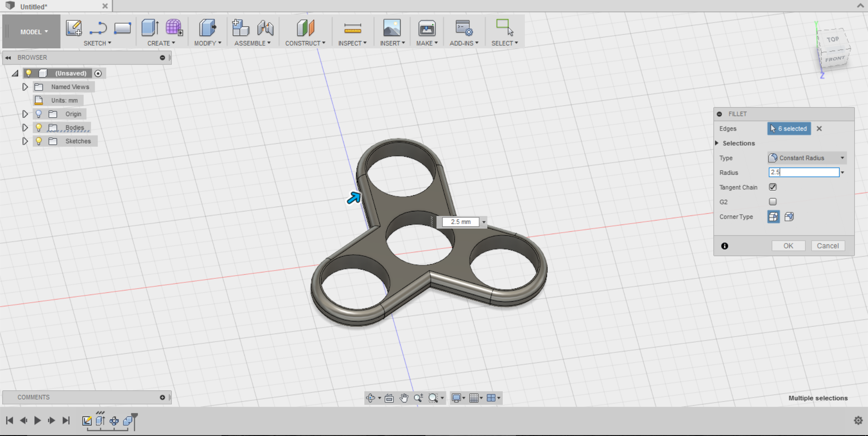Open the CREATE menu

pos(161,43)
